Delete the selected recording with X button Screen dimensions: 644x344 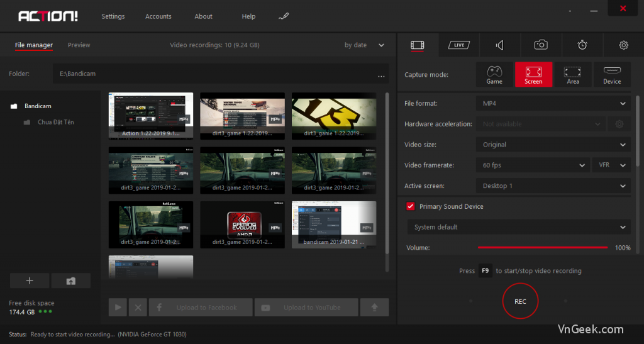click(138, 308)
